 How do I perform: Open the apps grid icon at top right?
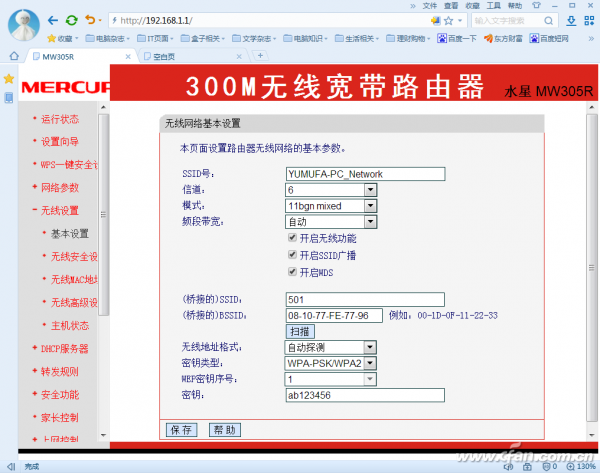point(589,21)
